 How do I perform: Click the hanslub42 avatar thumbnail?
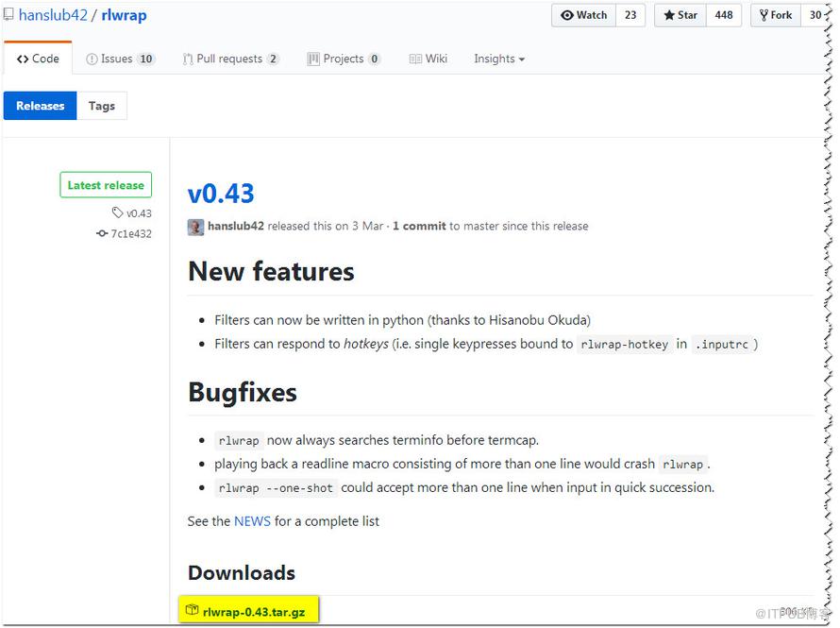click(195, 228)
